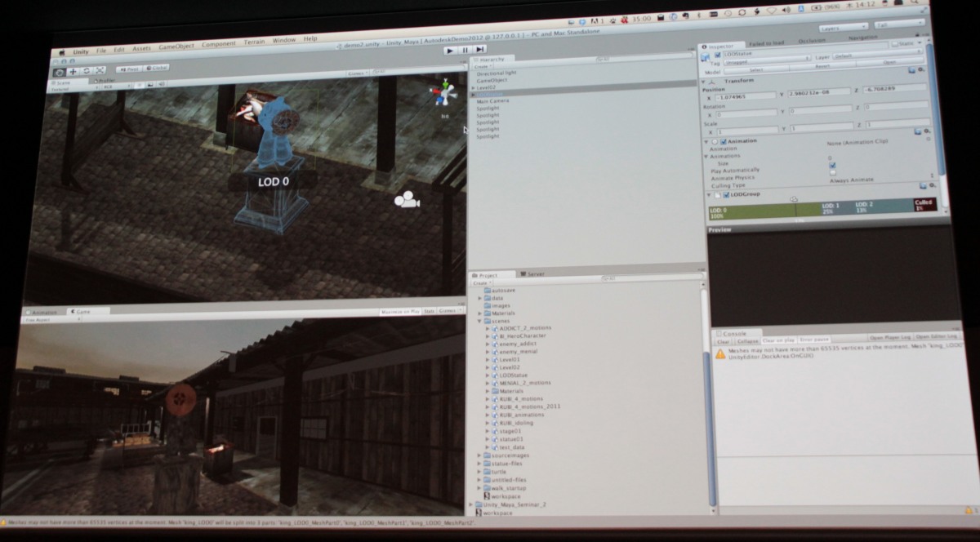Click the GameObject cube icon in Inspector

click(x=706, y=58)
